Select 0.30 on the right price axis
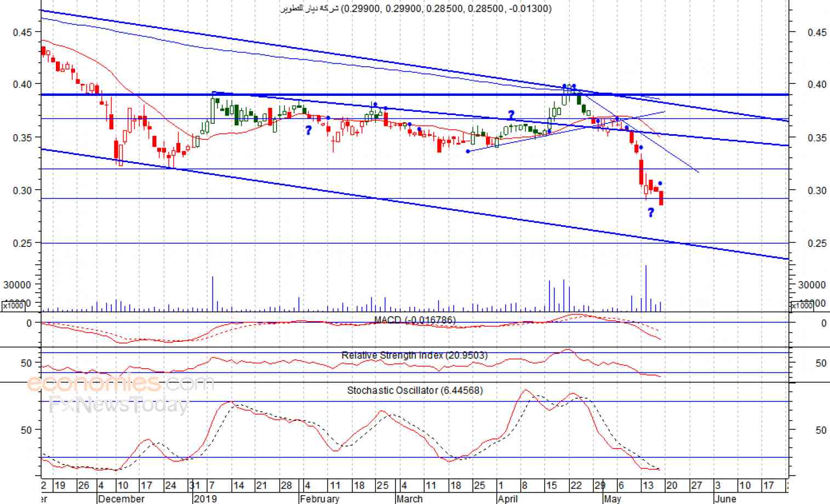The image size is (830, 504). 817,191
